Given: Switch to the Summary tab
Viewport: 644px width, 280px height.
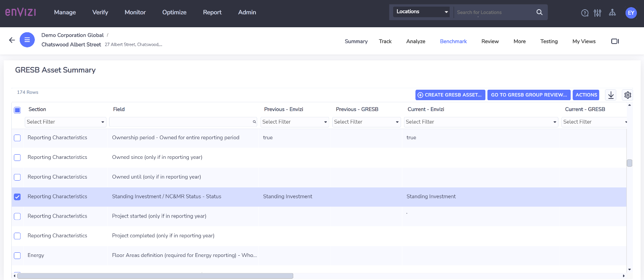Looking at the screenshot, I should (356, 41).
